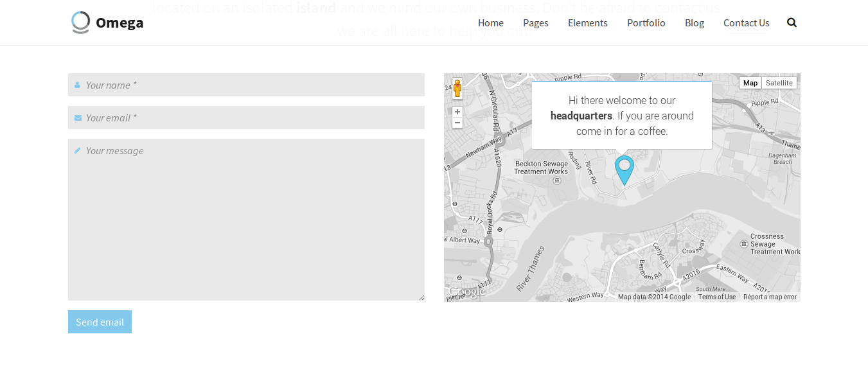The height and width of the screenshot is (377, 868).
Task: Click the Street View pegman icon
Action: pyautogui.click(x=457, y=89)
